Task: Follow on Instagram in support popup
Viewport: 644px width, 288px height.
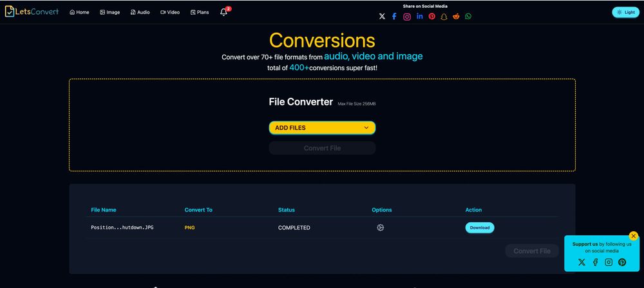Action: [609, 262]
